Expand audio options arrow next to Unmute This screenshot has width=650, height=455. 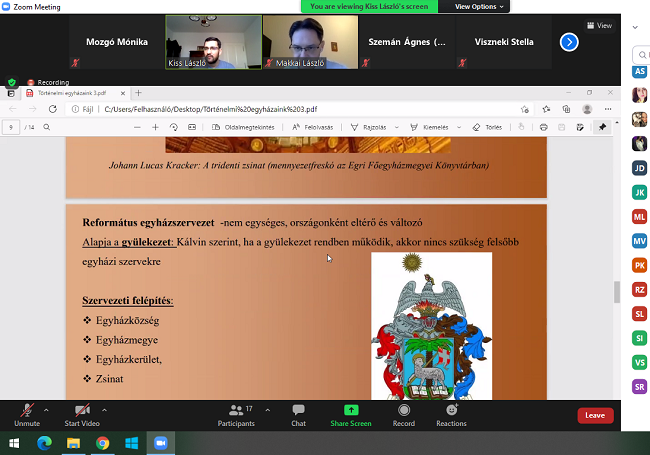pyautogui.click(x=46, y=409)
